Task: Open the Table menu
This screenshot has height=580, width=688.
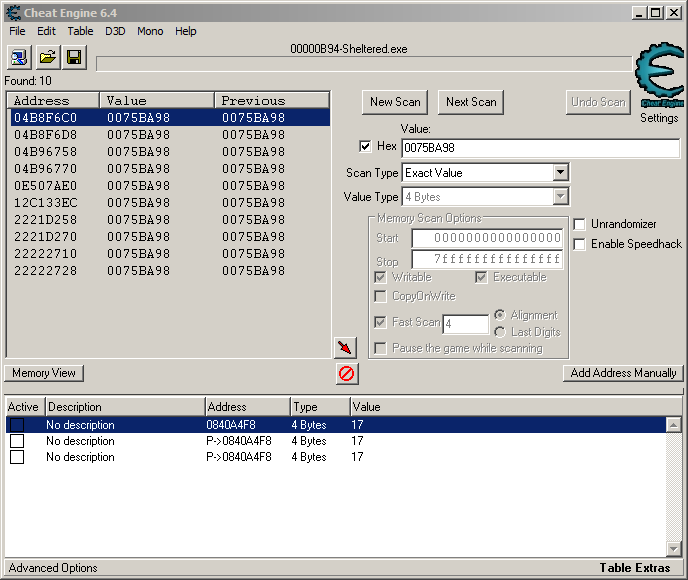Action: (80, 31)
